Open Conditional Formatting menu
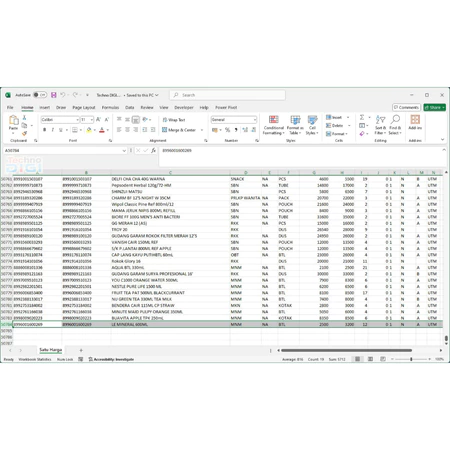The height and width of the screenshot is (450, 450). (x=274, y=125)
